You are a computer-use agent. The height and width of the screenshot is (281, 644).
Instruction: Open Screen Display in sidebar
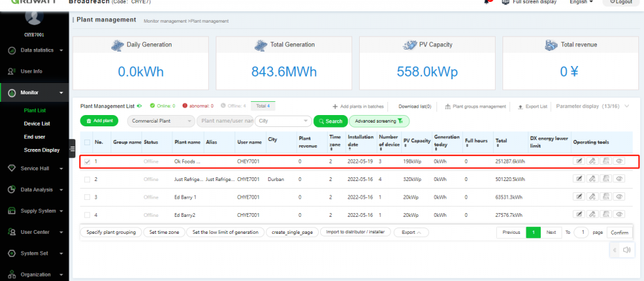(42, 150)
